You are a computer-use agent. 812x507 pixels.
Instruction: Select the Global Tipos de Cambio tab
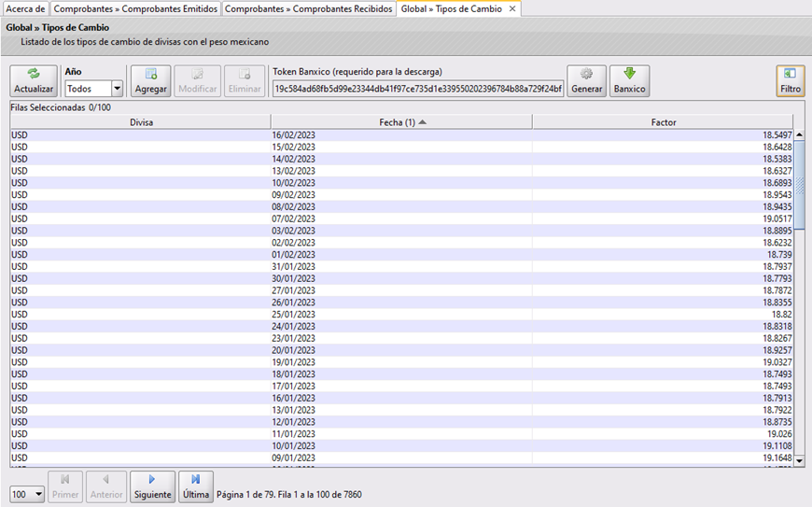click(x=452, y=8)
